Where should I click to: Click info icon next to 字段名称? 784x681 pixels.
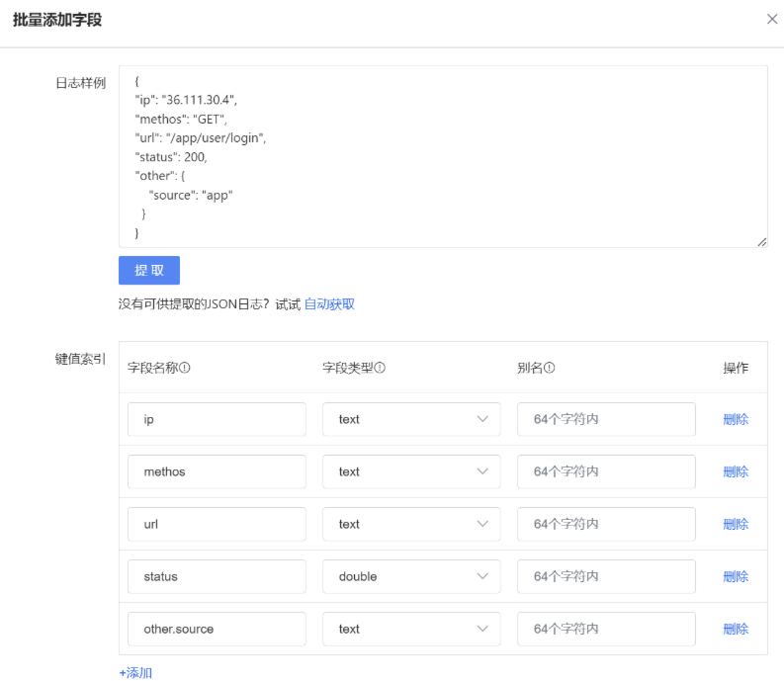point(185,368)
